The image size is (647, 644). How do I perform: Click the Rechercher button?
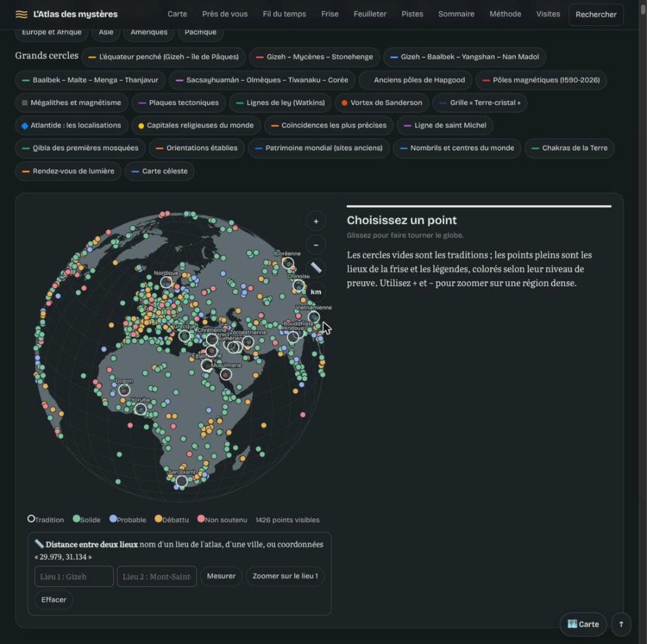point(596,14)
